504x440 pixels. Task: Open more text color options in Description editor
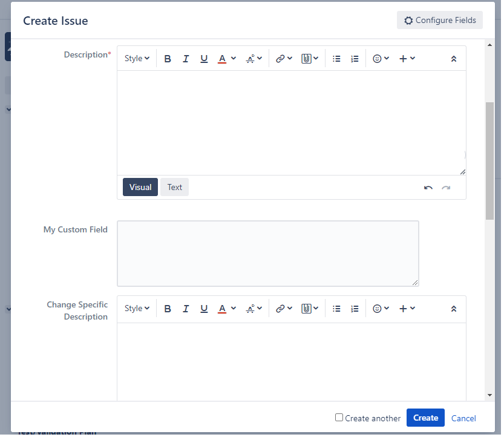click(234, 59)
